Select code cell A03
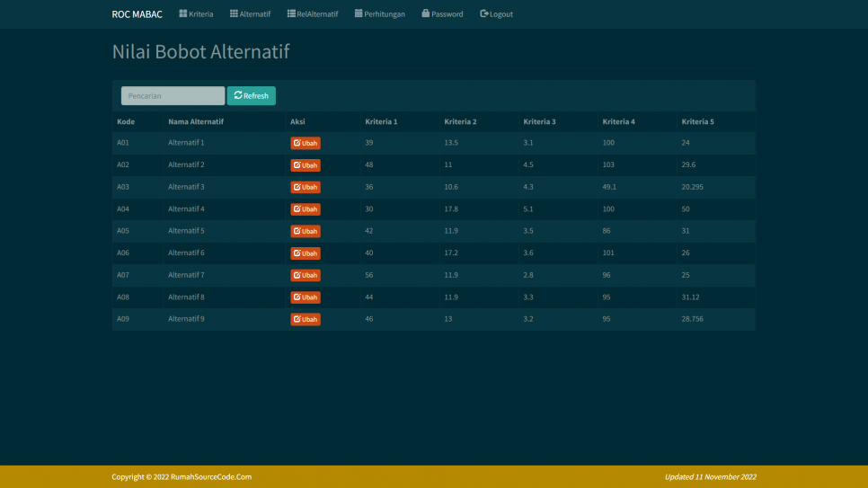 pyautogui.click(x=123, y=187)
